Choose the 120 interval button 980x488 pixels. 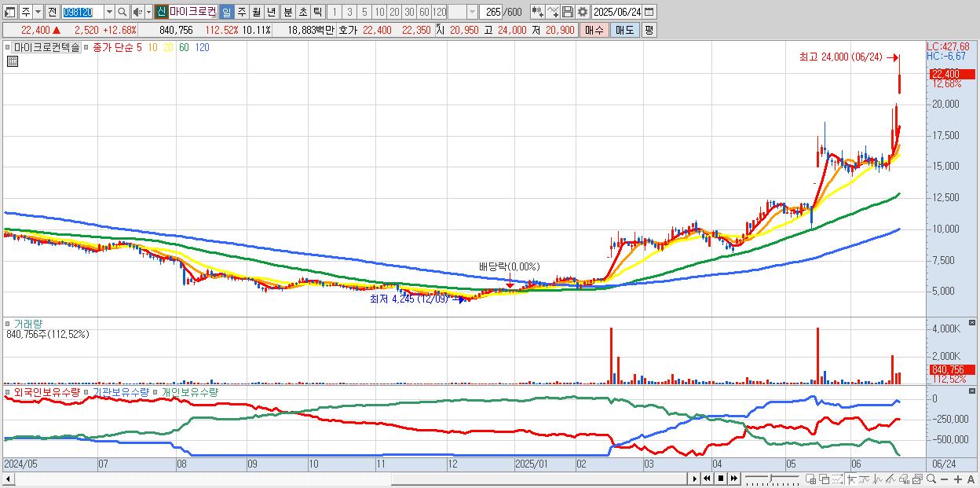[439, 12]
